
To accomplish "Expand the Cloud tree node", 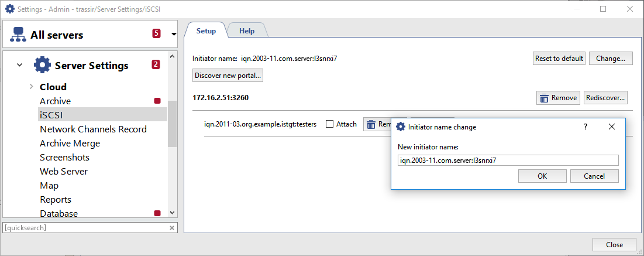I will [31, 87].
